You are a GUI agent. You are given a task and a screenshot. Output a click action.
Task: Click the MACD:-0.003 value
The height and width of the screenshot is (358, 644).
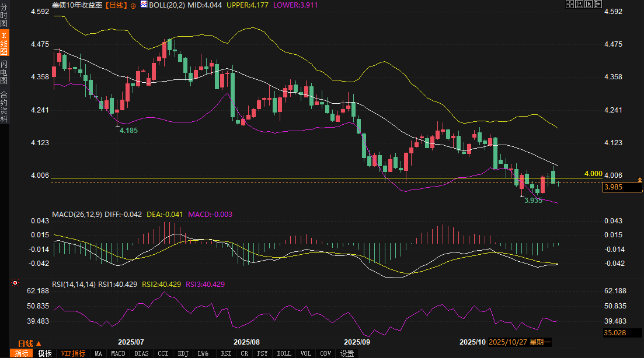click(x=210, y=215)
